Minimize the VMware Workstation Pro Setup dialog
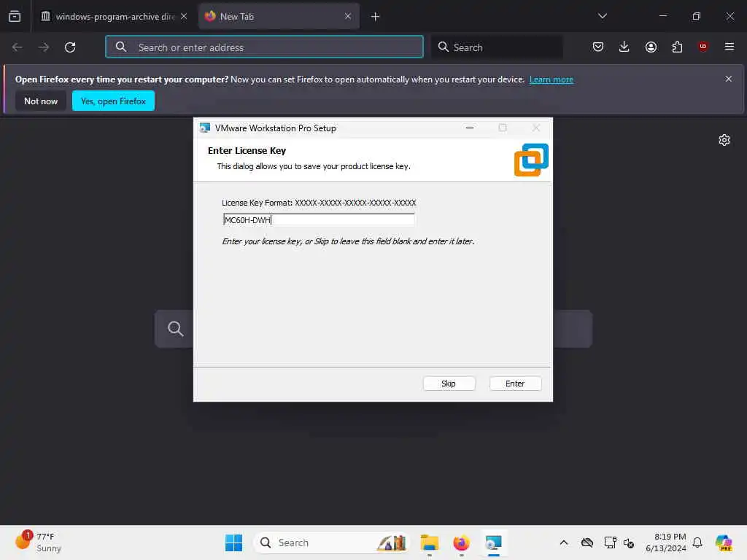Image resolution: width=747 pixels, height=560 pixels. click(469, 128)
